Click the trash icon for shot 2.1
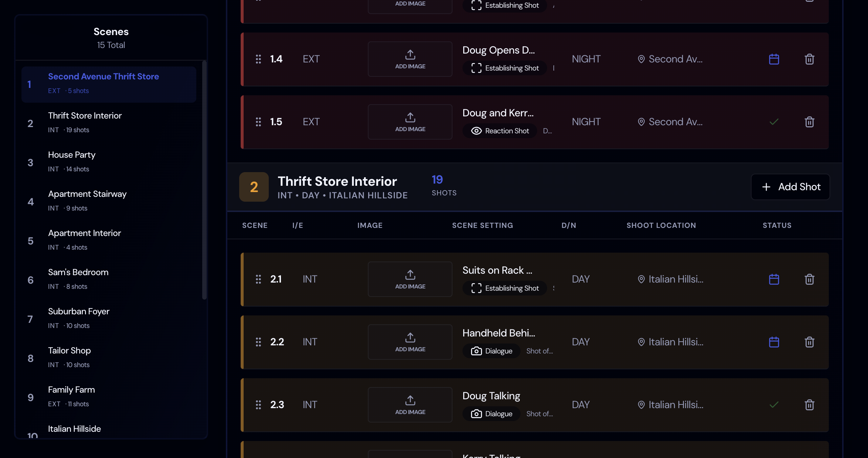Viewport: 868px width, 458px height. pos(809,279)
